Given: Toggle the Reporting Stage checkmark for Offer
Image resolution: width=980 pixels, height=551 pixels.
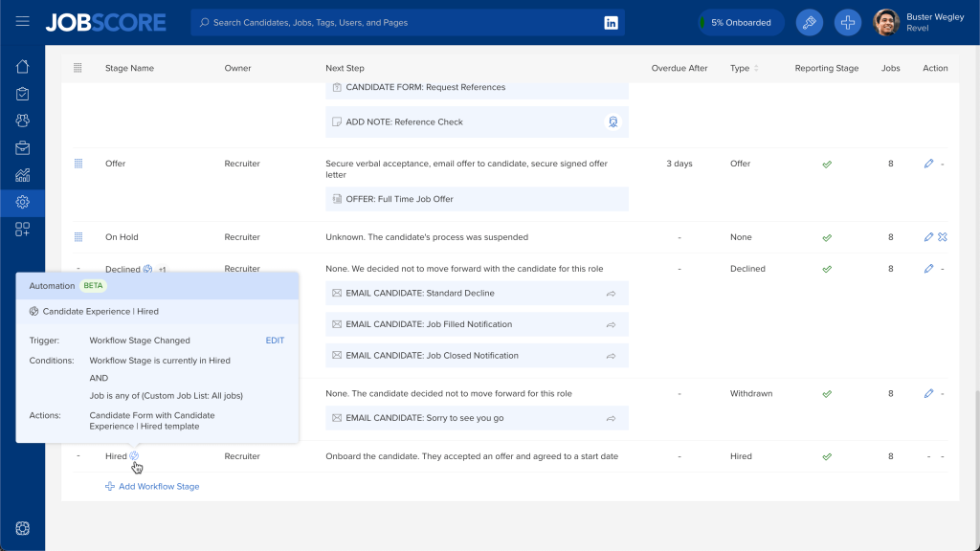Looking at the screenshot, I should click(x=827, y=164).
